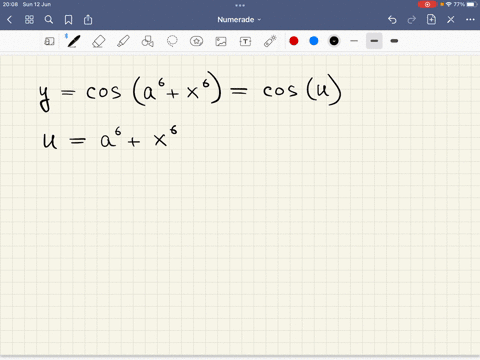Select the medium stroke width
This screenshot has height=360, width=480.
click(374, 41)
